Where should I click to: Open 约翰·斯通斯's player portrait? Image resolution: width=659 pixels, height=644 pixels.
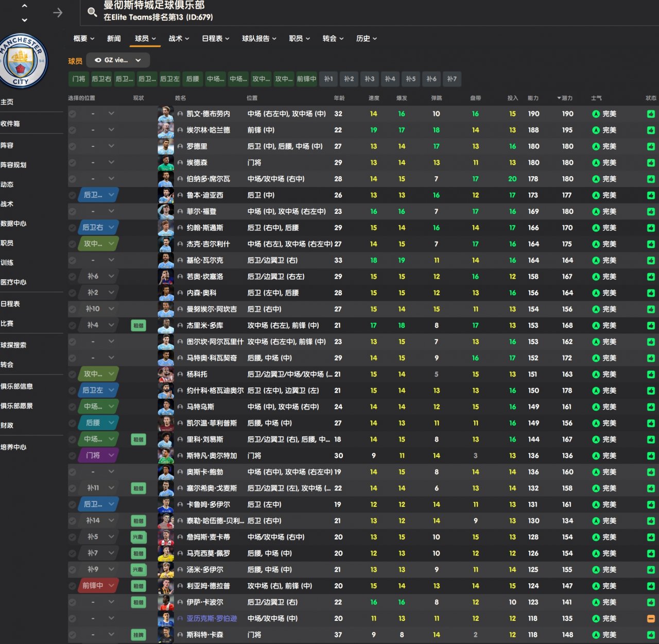click(165, 228)
